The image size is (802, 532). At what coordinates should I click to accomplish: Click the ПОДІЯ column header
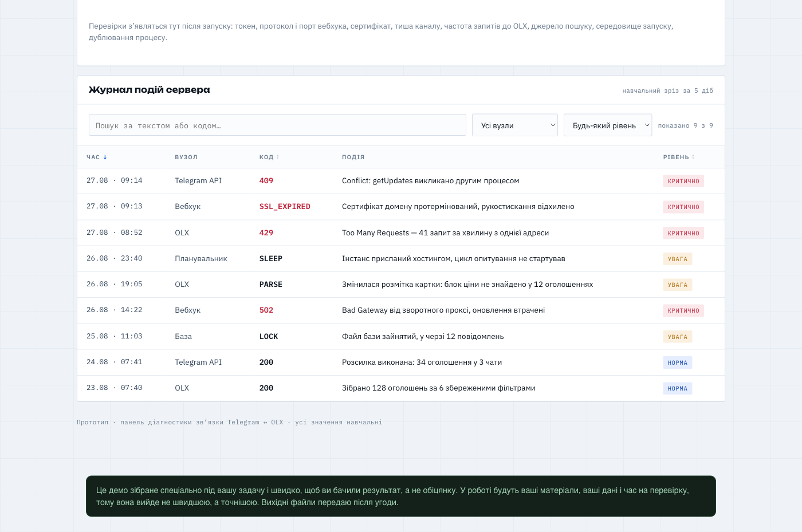tap(353, 157)
